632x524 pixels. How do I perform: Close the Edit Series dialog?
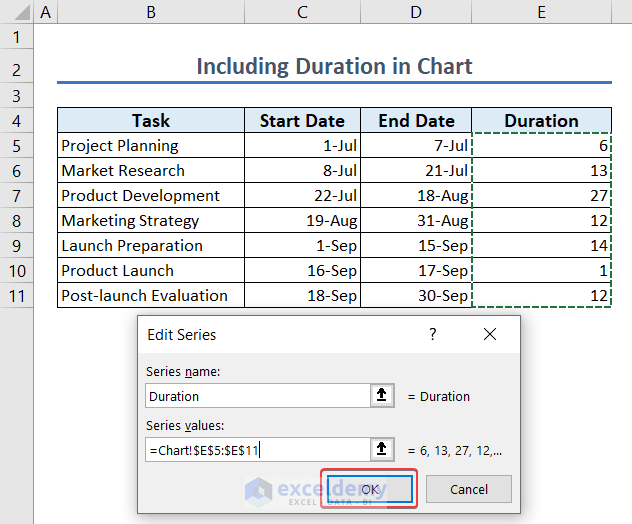(x=489, y=334)
